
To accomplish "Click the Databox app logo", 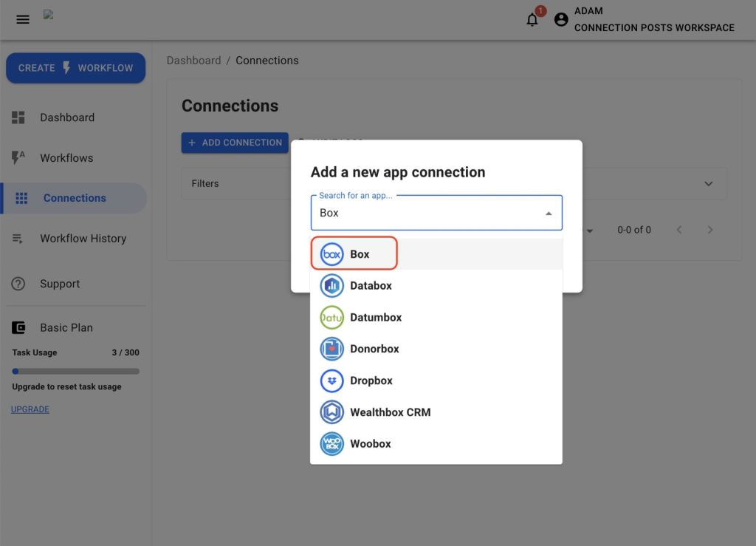I will tap(331, 285).
